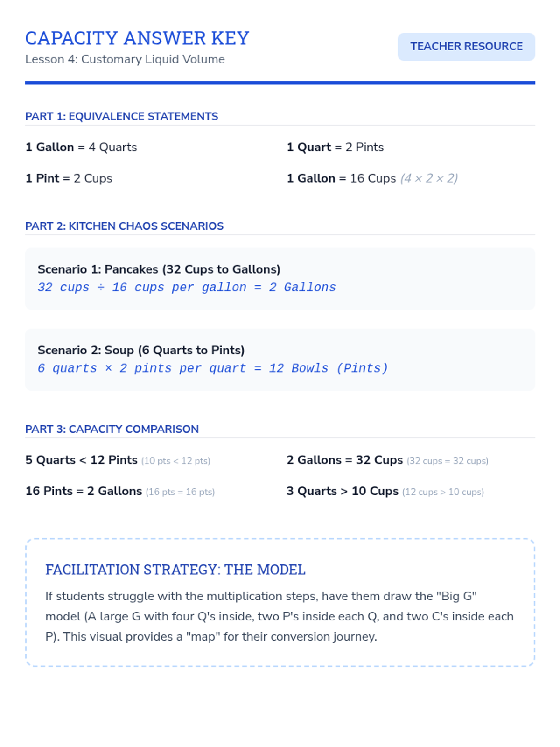
Task: Click the Part 3 Capacity Comparison heading
Action: point(112,429)
